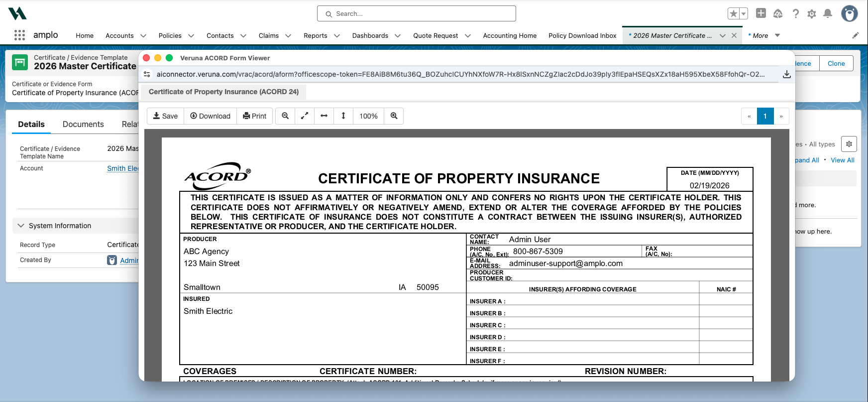Expand the Reports menu chevron
Screen dimensions: 868x402
coord(337,36)
